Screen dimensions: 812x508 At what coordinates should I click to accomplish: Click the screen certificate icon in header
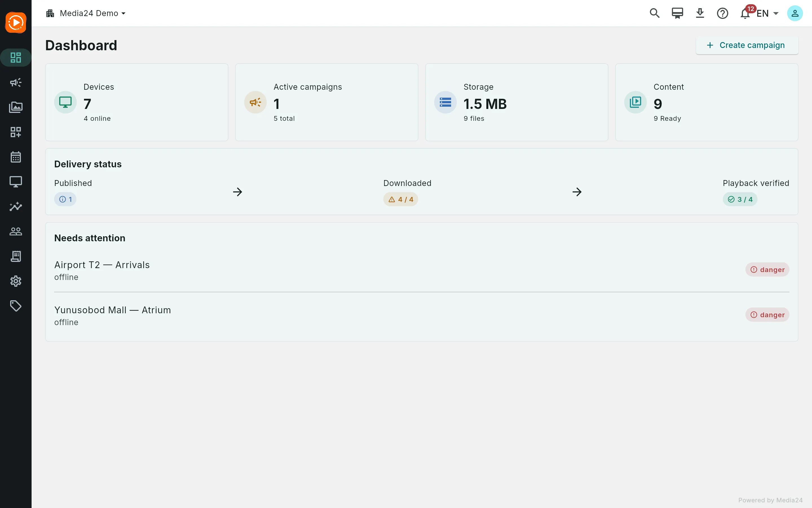click(x=678, y=14)
